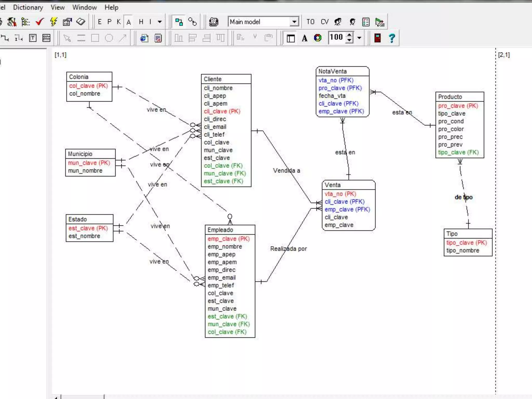Click the checklist to-do notepad icon
This screenshot has width=532, height=399.
pyautogui.click(x=366, y=22)
